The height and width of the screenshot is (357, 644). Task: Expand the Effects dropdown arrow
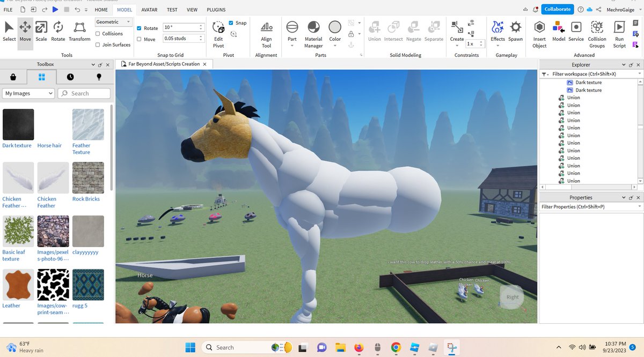[x=497, y=46]
